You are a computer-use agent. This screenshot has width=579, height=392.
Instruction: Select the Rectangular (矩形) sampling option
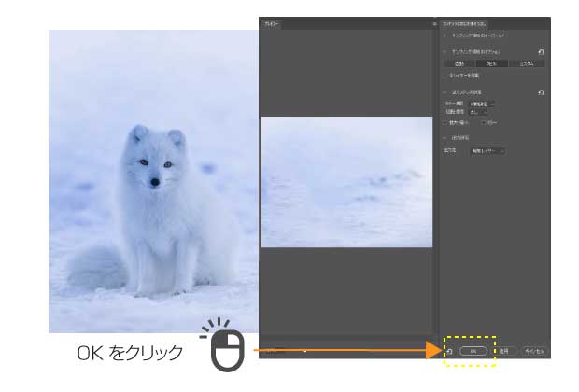pyautogui.click(x=493, y=63)
